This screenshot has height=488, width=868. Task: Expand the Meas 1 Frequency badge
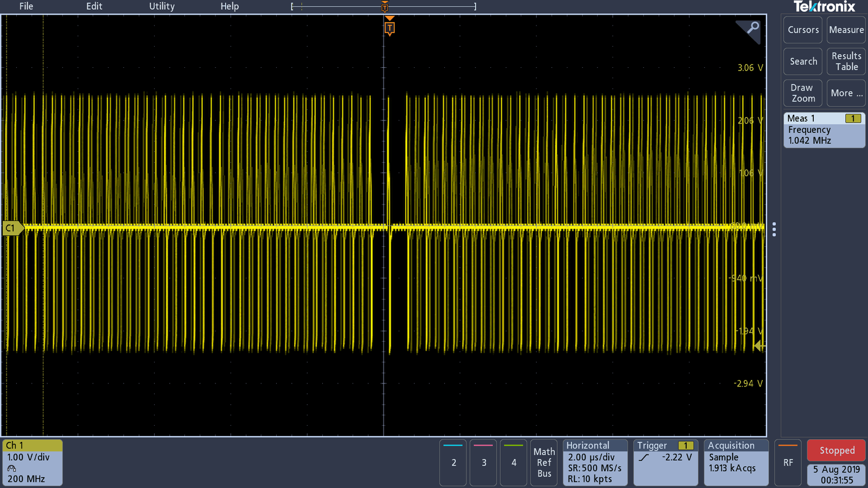pyautogui.click(x=824, y=130)
